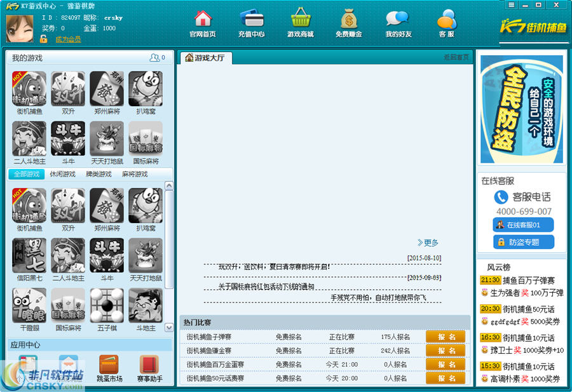Switch to the 休闲游戏 category tab
The height and width of the screenshot is (392, 572).
[x=62, y=174]
